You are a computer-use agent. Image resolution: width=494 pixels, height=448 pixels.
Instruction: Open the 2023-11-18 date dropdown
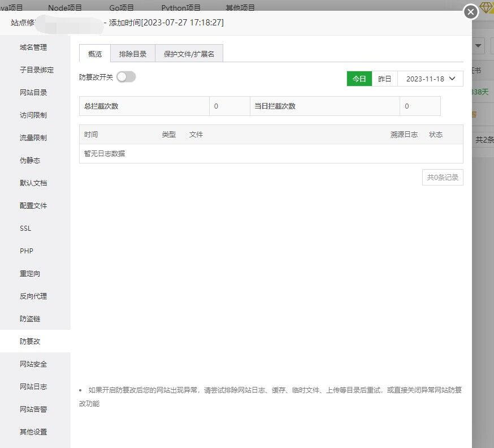tap(431, 79)
